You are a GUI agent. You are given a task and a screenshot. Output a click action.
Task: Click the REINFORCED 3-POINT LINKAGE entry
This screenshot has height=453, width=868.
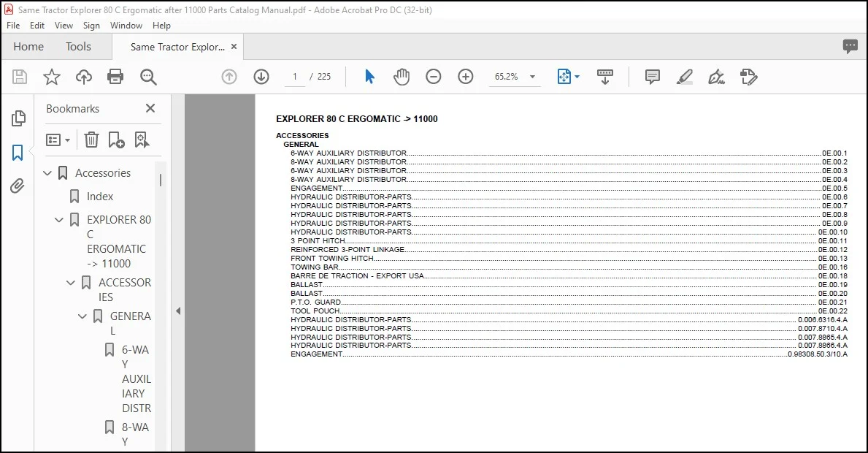[x=347, y=250]
